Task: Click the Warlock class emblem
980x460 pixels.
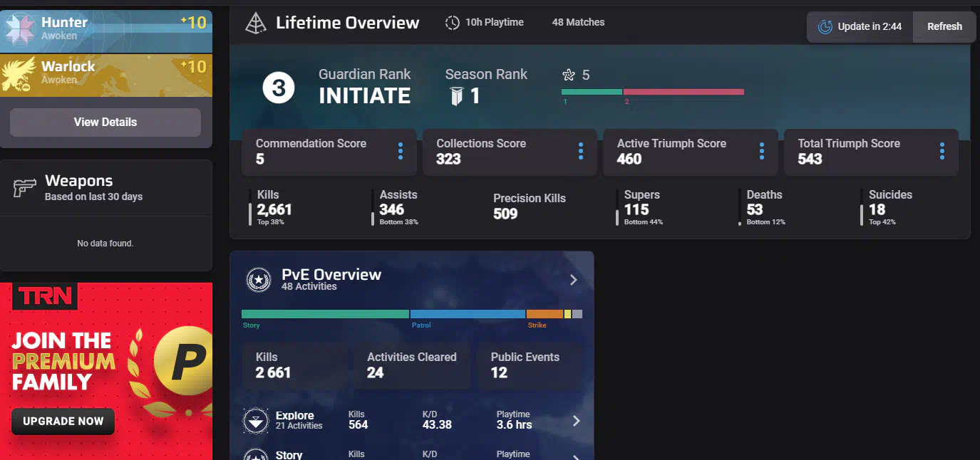Action: pyautogui.click(x=16, y=73)
